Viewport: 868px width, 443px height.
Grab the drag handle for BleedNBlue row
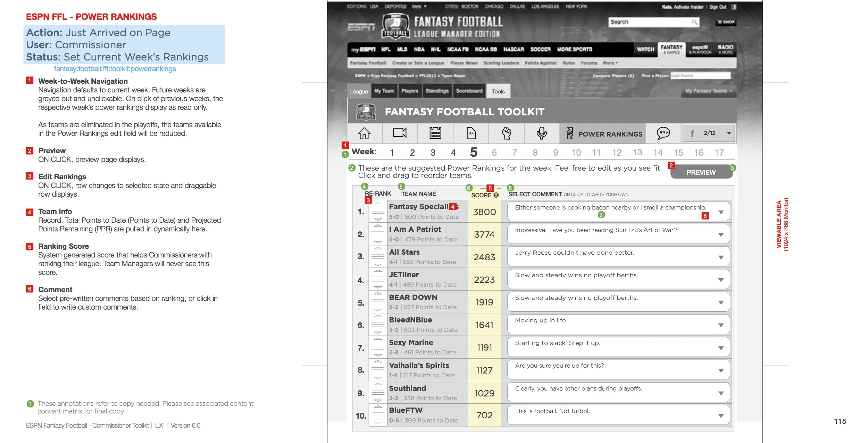(378, 325)
